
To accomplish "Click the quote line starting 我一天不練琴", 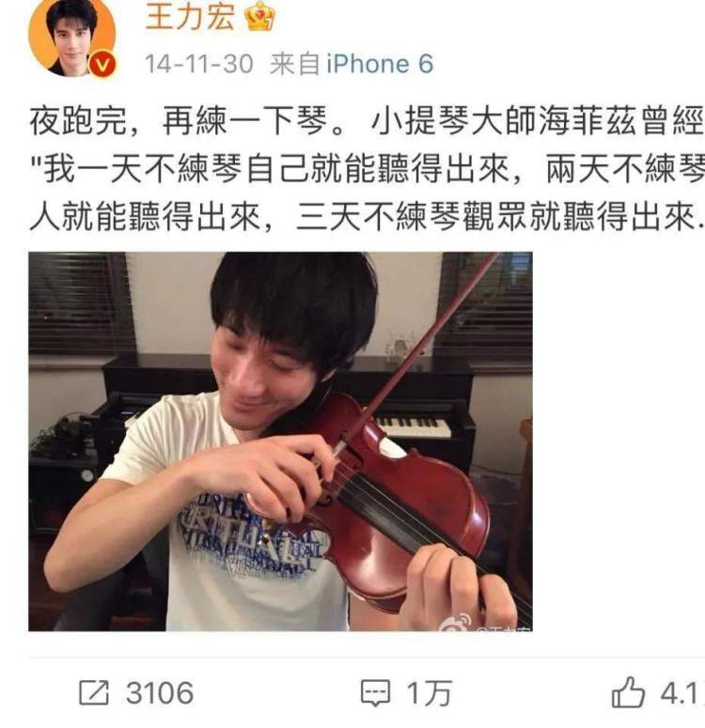I will tap(367, 168).
